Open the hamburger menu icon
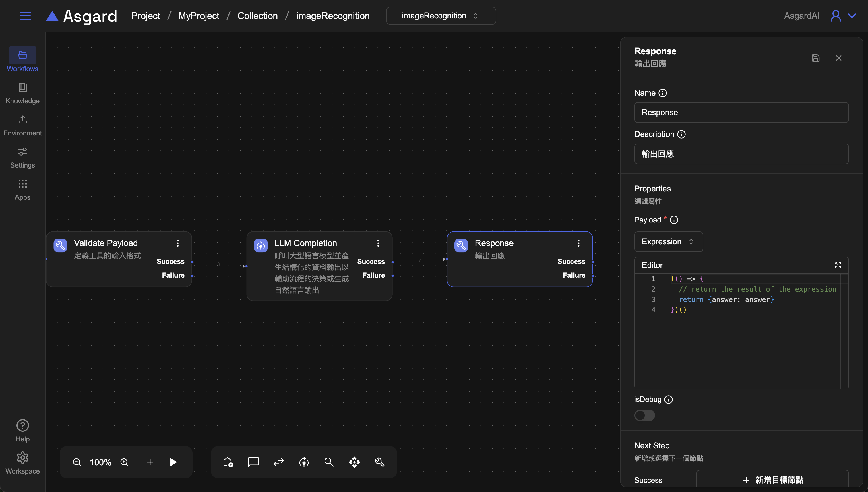 (x=25, y=16)
